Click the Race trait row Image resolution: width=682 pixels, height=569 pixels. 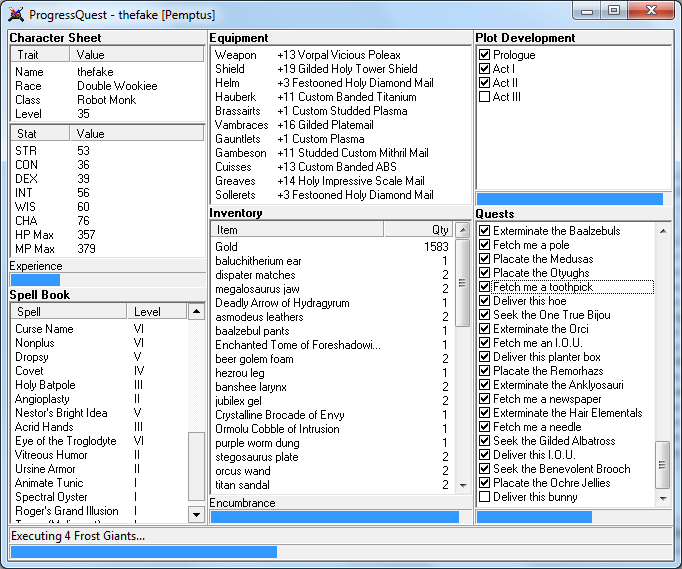(x=107, y=86)
